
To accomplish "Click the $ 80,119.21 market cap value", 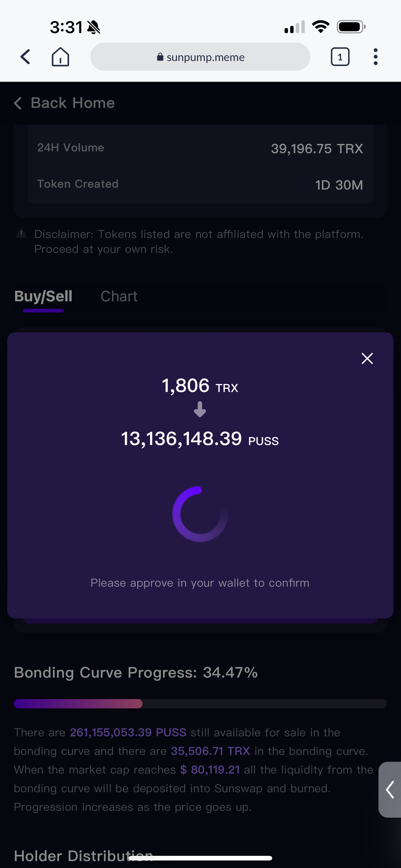I will [x=210, y=770].
